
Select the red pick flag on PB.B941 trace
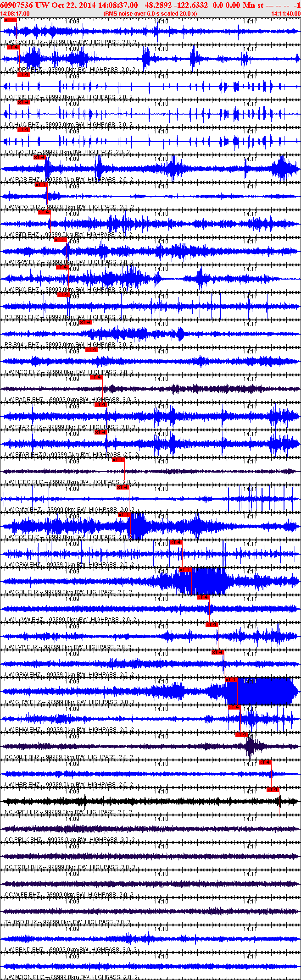[86, 322]
